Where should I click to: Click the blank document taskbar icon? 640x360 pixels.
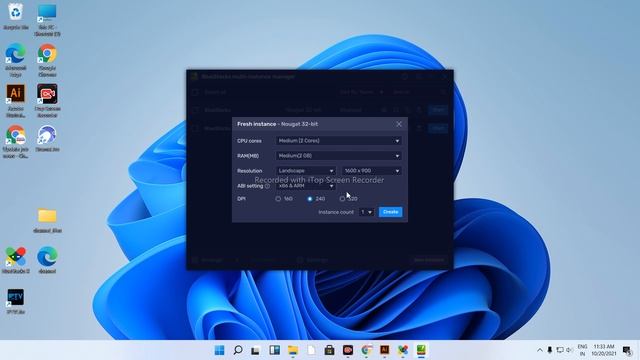pos(311,350)
